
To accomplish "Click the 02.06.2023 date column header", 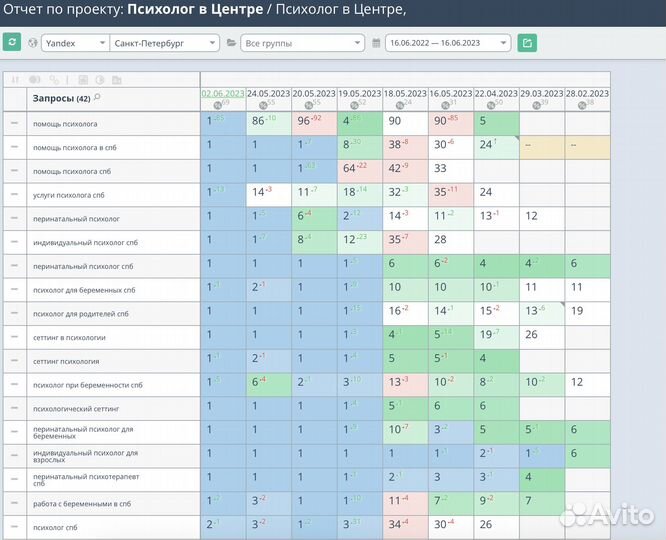I will (222, 93).
